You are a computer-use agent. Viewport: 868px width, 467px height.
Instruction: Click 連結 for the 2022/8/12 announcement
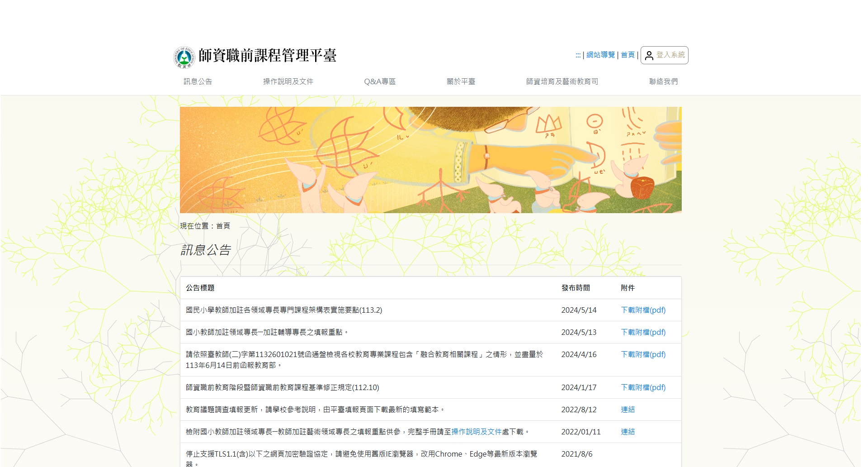pyautogui.click(x=628, y=410)
